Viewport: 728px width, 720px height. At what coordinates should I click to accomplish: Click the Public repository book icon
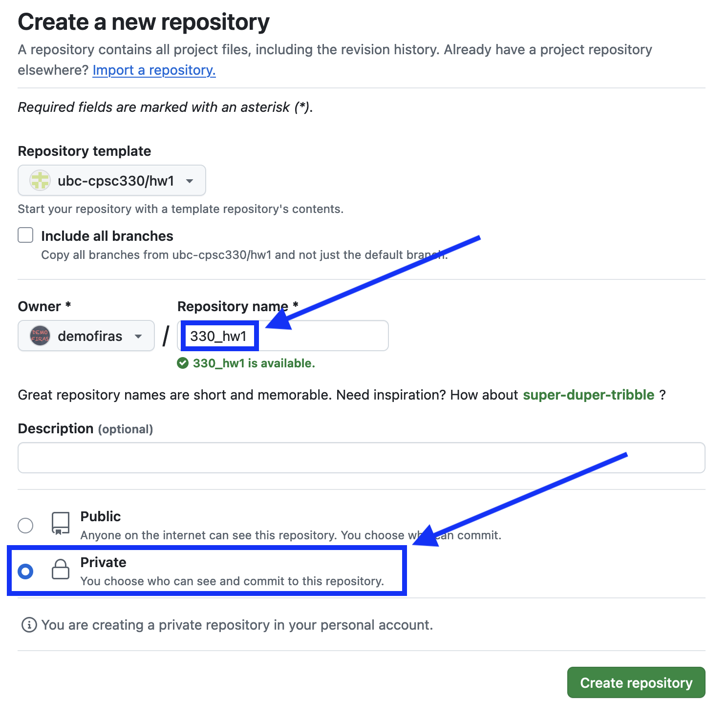(x=61, y=524)
